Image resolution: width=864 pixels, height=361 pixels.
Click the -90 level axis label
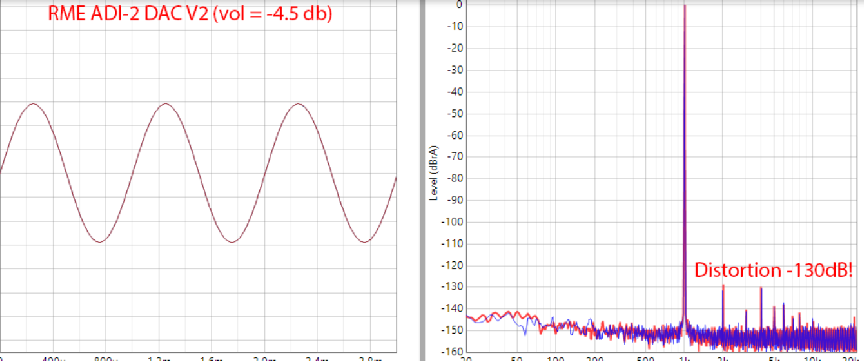[x=455, y=201]
